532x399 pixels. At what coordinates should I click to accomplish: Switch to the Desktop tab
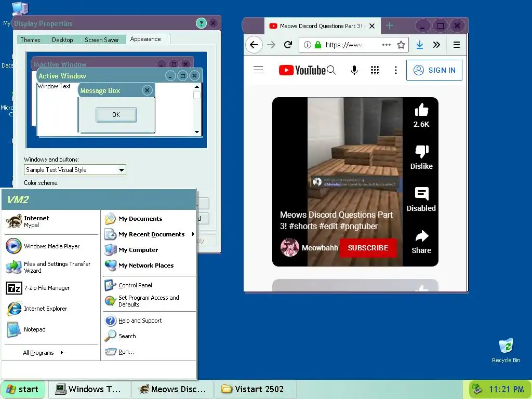(62, 39)
